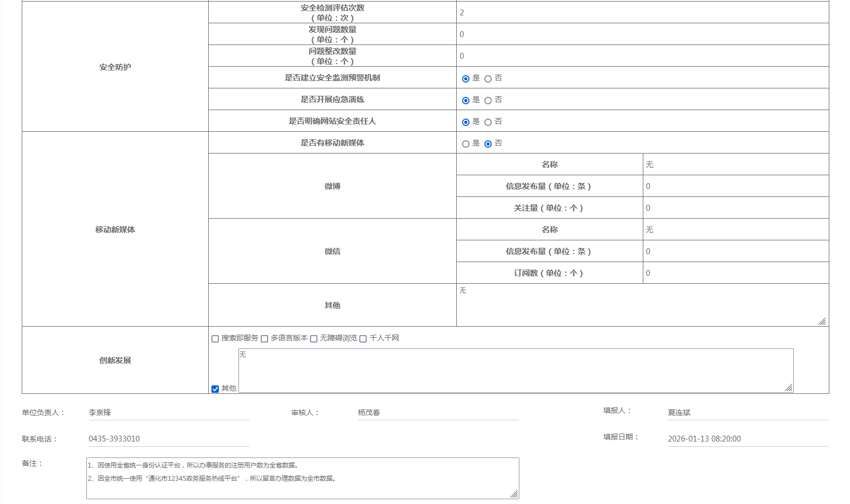Grab the 备注 textarea resize handle
Viewport: 850px width, 504px height.
point(514,494)
